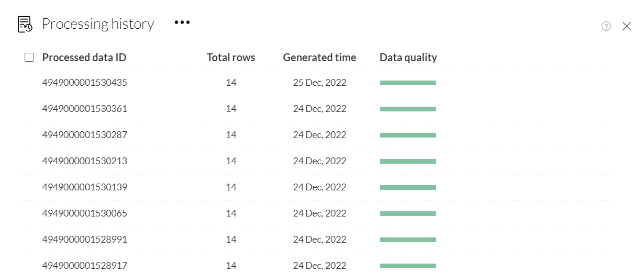Choose data ID 4949000001530065
The height and width of the screenshot is (273, 644).
point(85,213)
